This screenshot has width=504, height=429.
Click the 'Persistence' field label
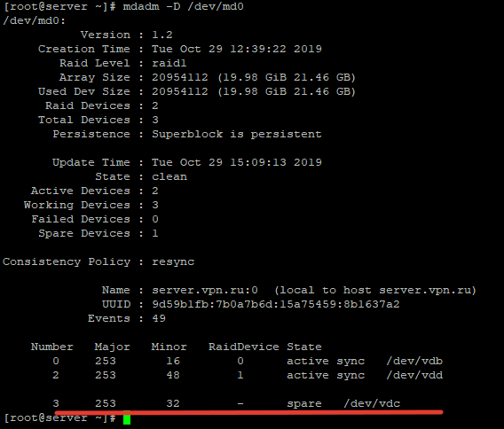[x=91, y=134]
